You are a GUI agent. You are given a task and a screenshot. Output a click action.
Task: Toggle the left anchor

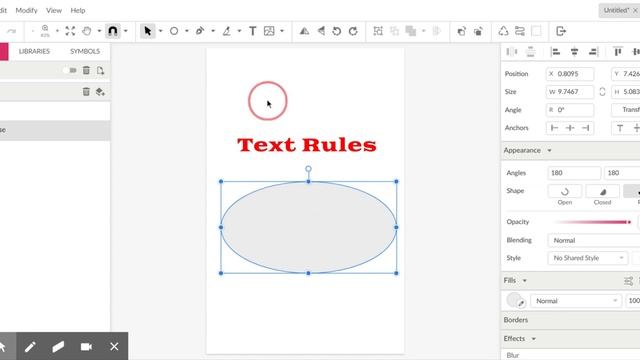pos(554,128)
